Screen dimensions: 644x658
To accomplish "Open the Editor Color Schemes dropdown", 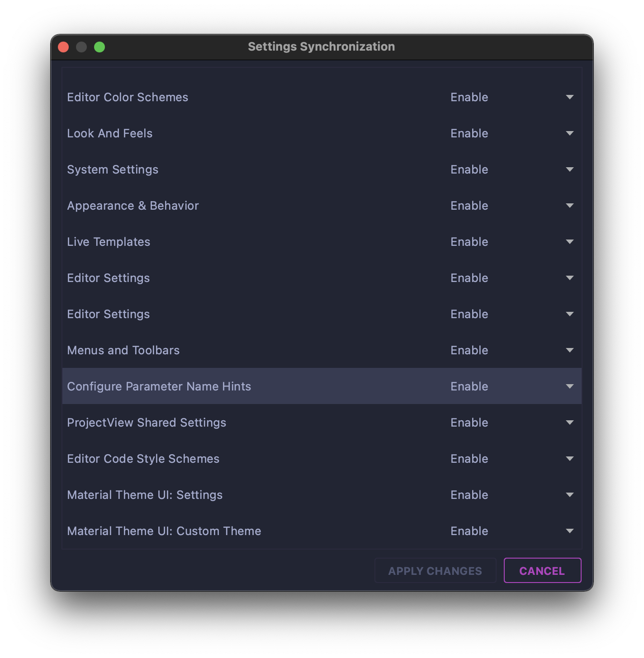I will click(570, 97).
